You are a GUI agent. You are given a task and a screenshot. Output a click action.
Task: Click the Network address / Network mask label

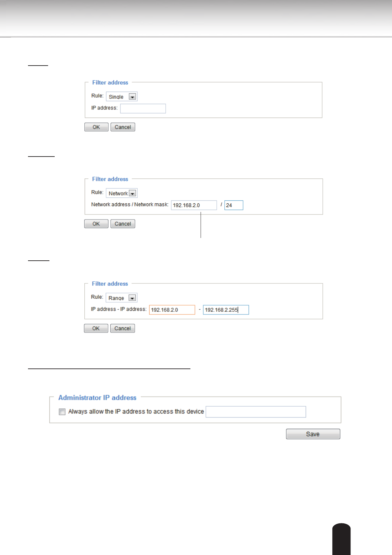tap(130, 205)
